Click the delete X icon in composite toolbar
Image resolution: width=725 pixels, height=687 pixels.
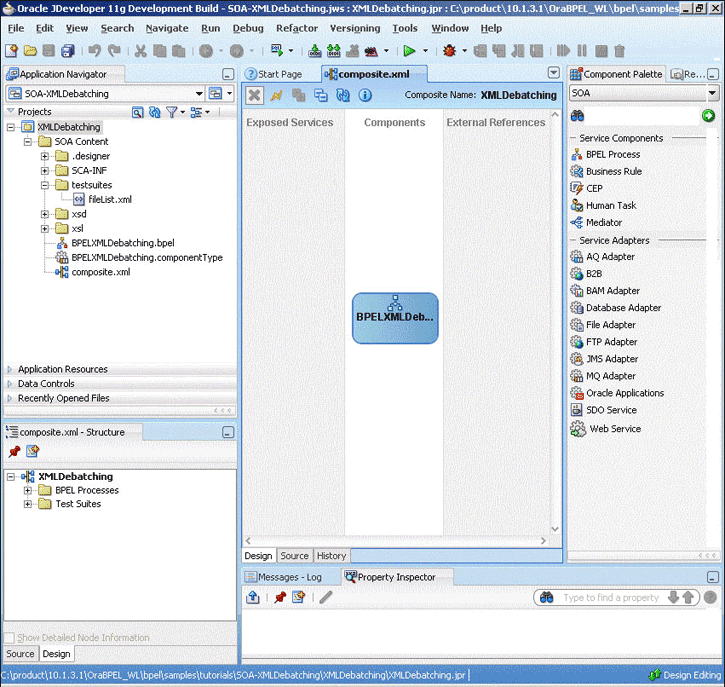[x=254, y=95]
